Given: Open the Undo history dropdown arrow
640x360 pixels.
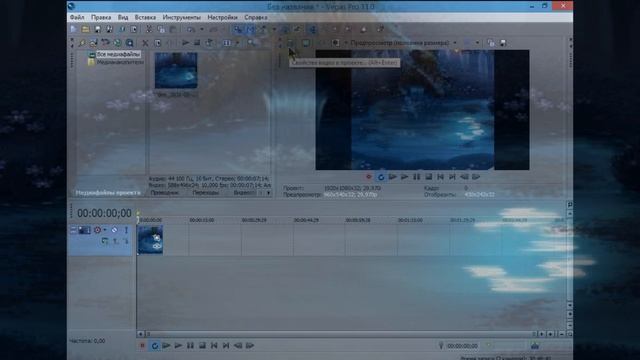Looking at the screenshot, I should 202,29.
